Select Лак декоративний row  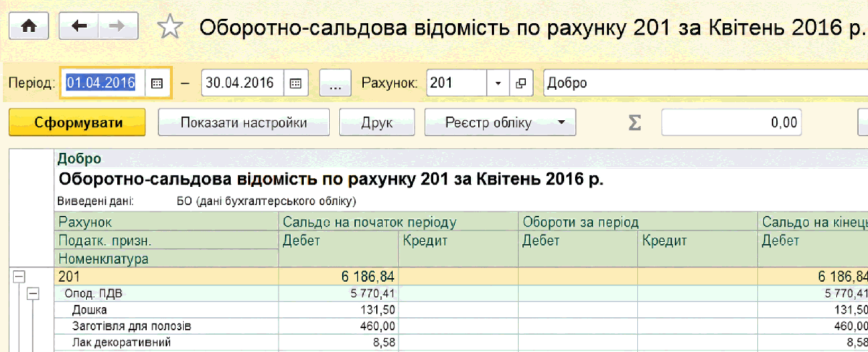pyautogui.click(x=166, y=343)
